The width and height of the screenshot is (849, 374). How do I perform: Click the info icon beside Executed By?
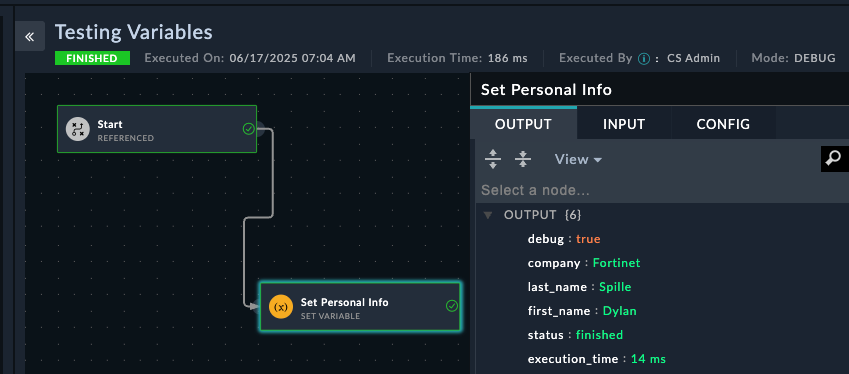(643, 58)
